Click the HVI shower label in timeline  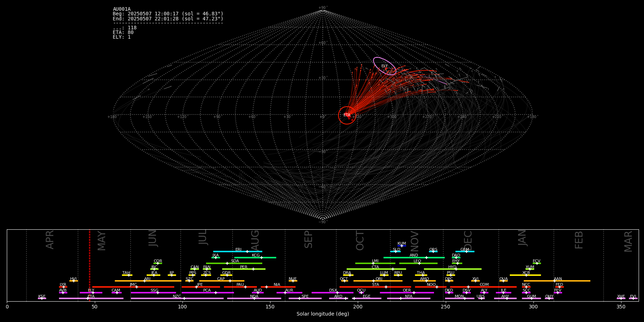pos(73,279)
